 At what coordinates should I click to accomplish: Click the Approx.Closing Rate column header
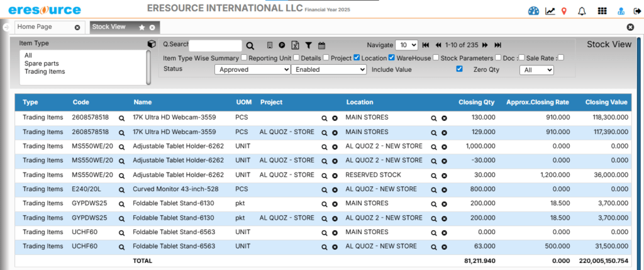pos(538,103)
